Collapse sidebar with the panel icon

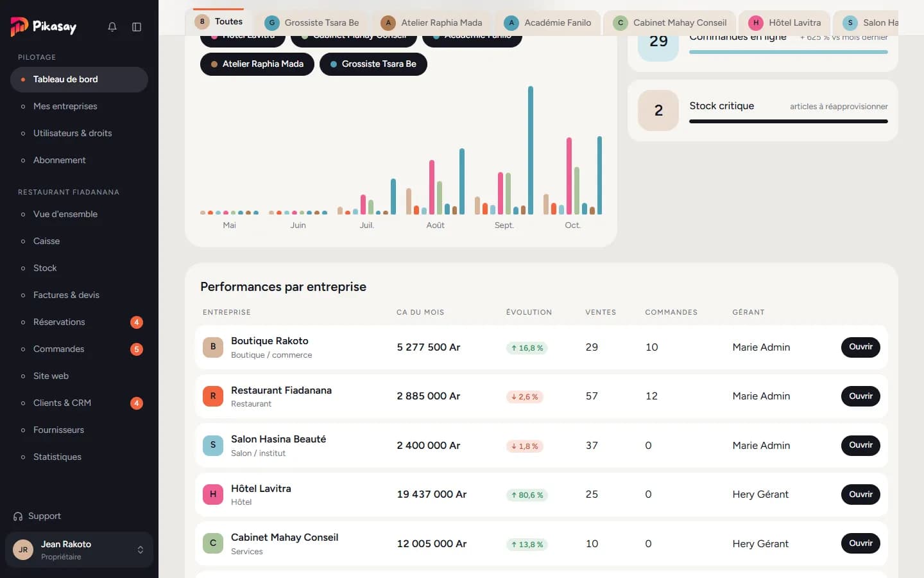point(137,27)
